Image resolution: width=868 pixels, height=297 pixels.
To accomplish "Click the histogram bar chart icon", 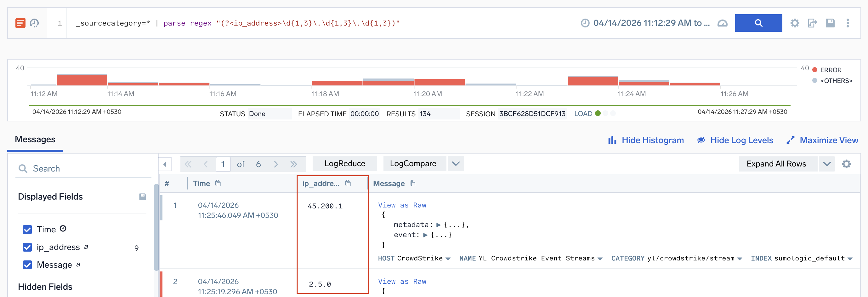I will [612, 140].
